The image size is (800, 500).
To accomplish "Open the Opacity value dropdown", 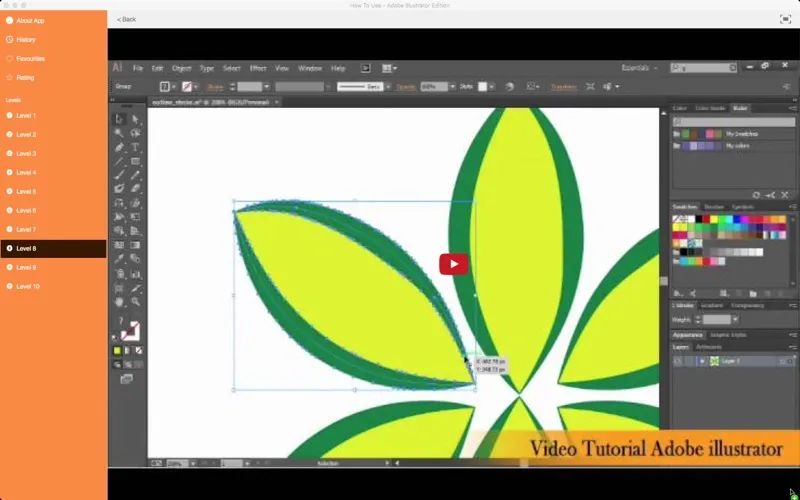I will (x=452, y=87).
